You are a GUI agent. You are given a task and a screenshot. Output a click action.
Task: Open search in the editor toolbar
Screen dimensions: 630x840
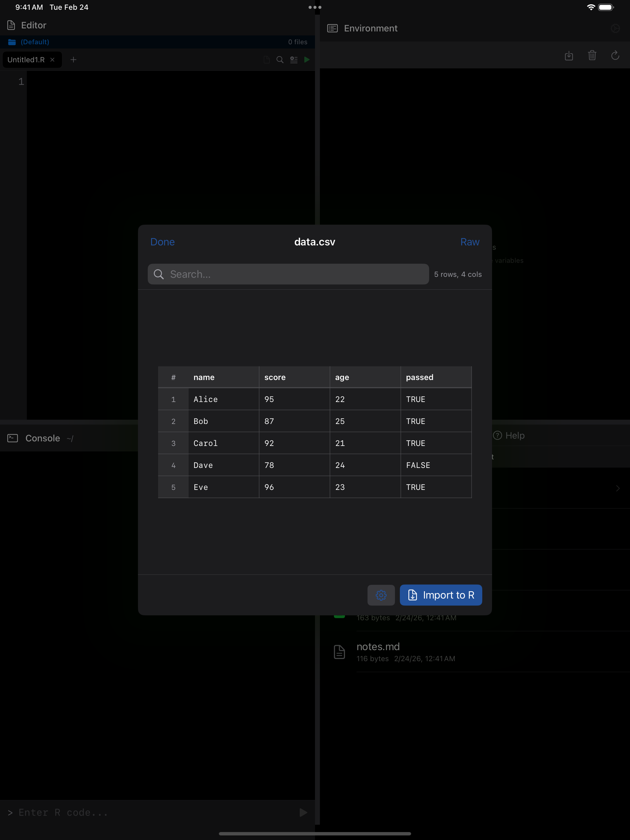[280, 60]
